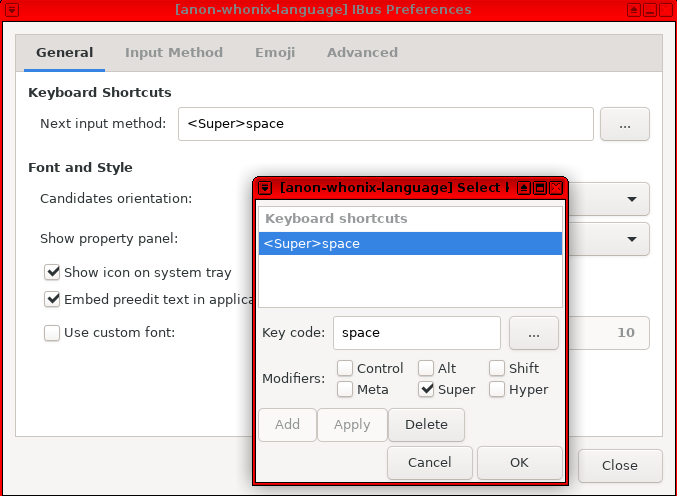Uncheck the Super modifier

427,389
